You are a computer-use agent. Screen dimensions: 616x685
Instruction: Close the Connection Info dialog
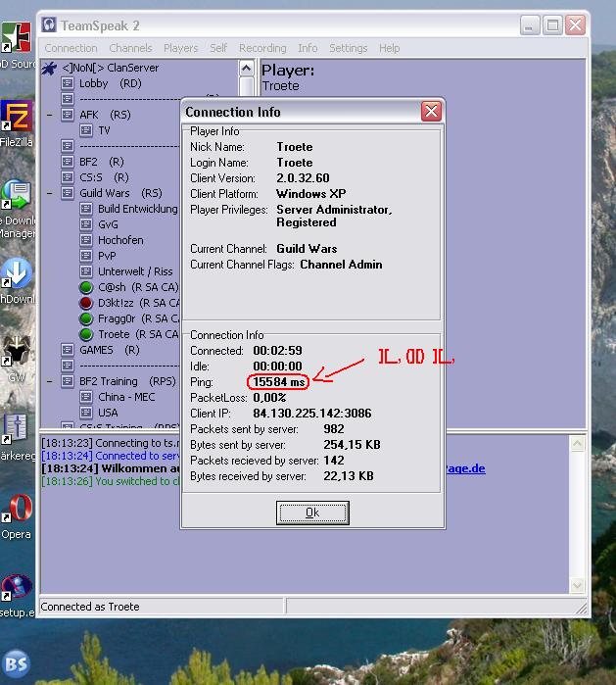pos(430,112)
